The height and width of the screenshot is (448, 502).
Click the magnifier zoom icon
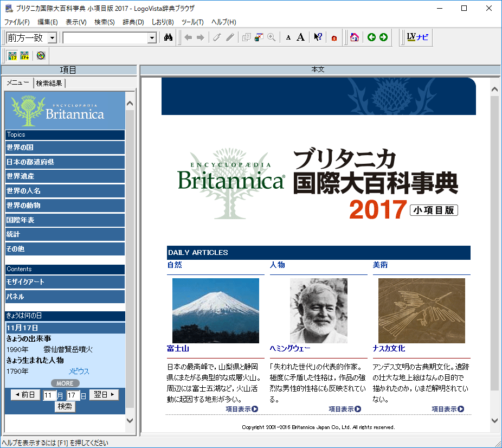(272, 37)
